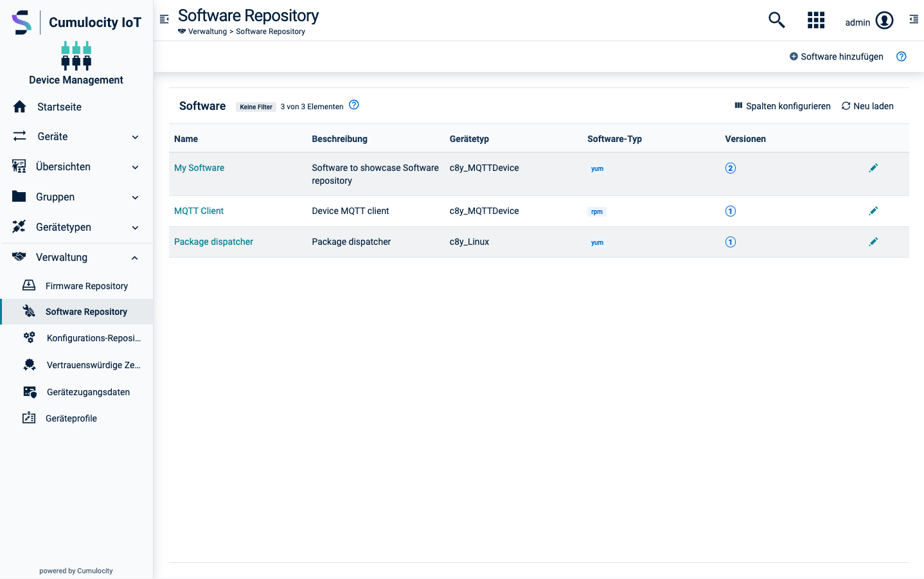Click powered by Cumulocity footer text

[x=76, y=571]
